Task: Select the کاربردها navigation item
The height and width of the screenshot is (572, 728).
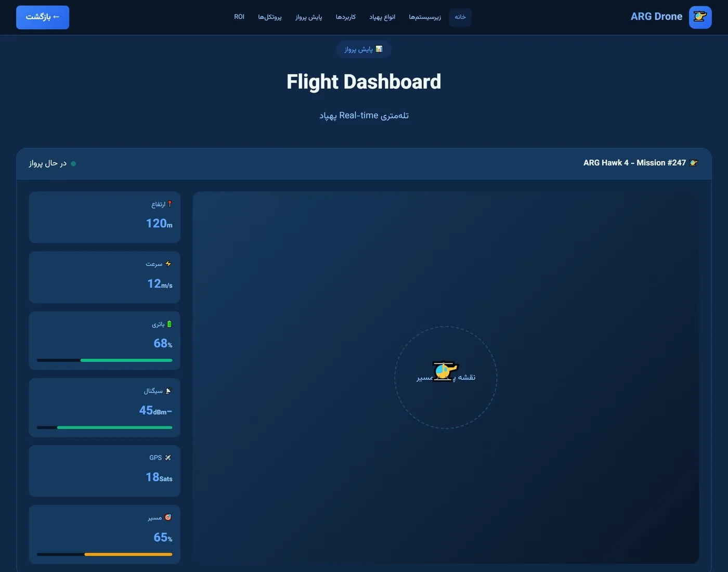Action: [x=346, y=17]
